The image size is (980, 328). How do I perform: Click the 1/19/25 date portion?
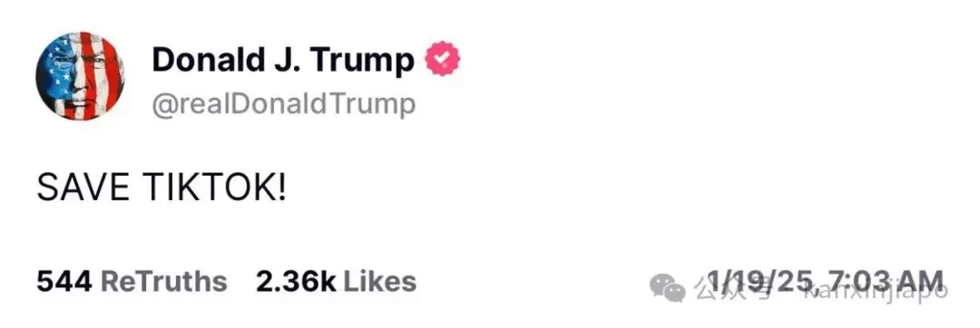point(762,281)
